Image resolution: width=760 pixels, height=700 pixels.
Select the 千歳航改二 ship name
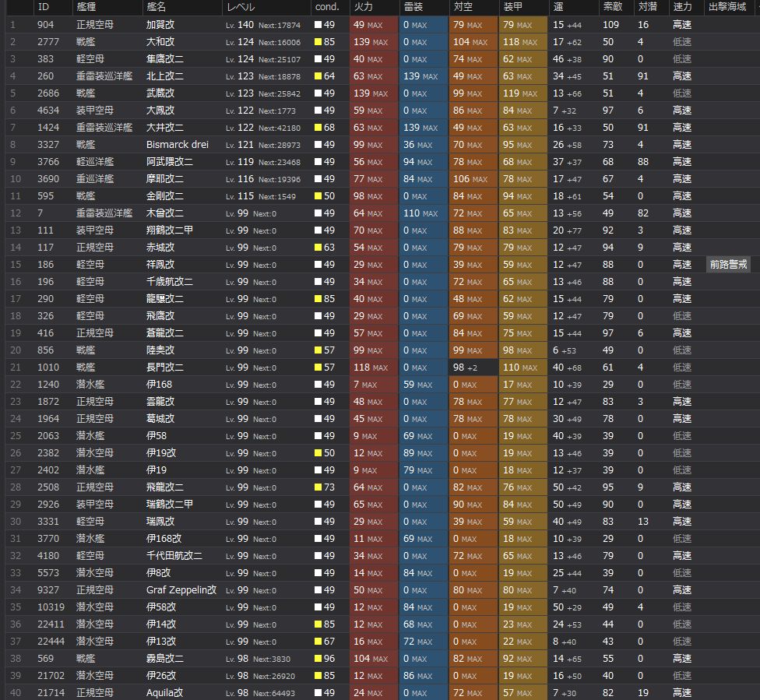tap(170, 282)
